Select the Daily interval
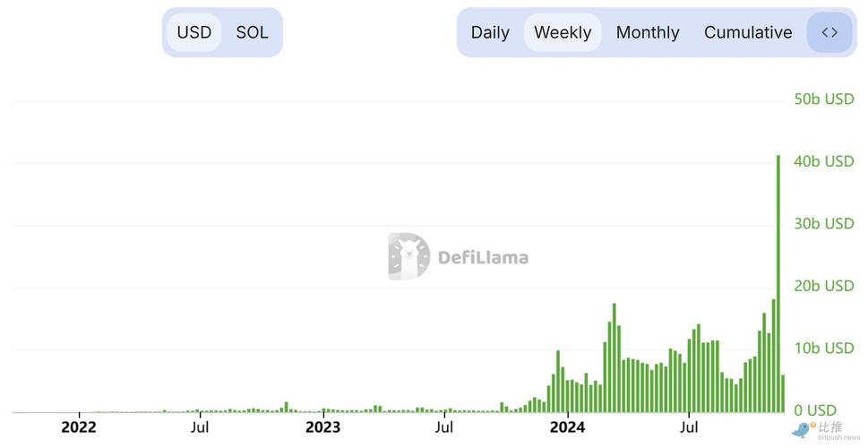The height and width of the screenshot is (448, 868). (490, 32)
